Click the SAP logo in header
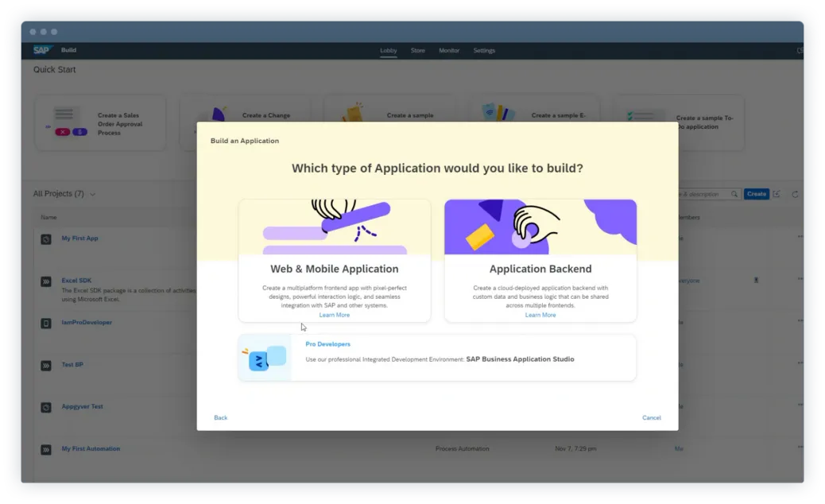This screenshot has height=504, width=825. 41,50
